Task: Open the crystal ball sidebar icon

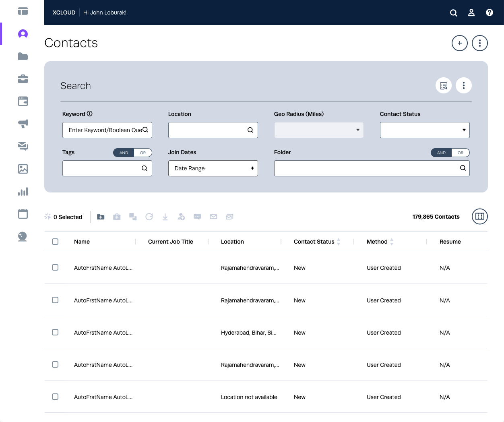Action: [x=23, y=237]
